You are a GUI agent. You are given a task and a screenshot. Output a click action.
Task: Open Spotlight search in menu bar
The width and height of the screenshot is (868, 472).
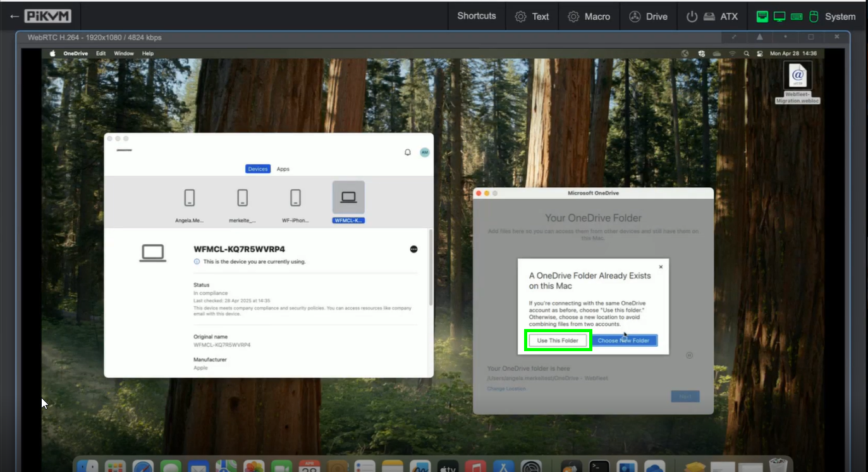coord(747,54)
